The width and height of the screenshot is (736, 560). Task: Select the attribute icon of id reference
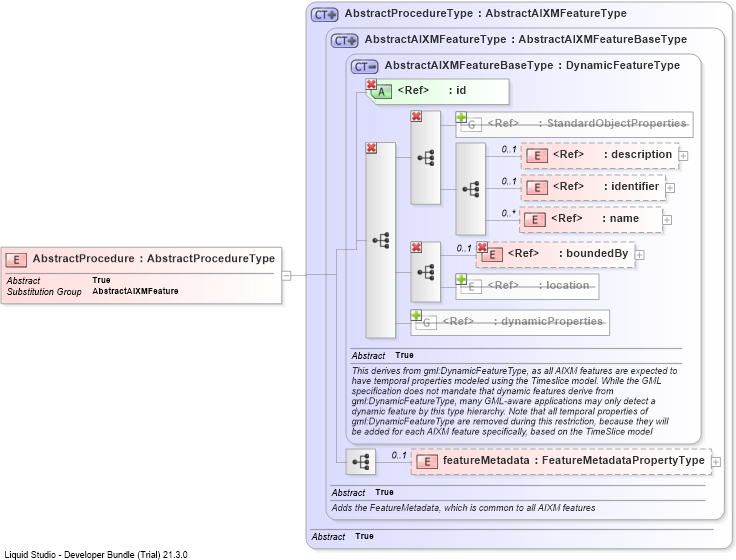tap(382, 92)
